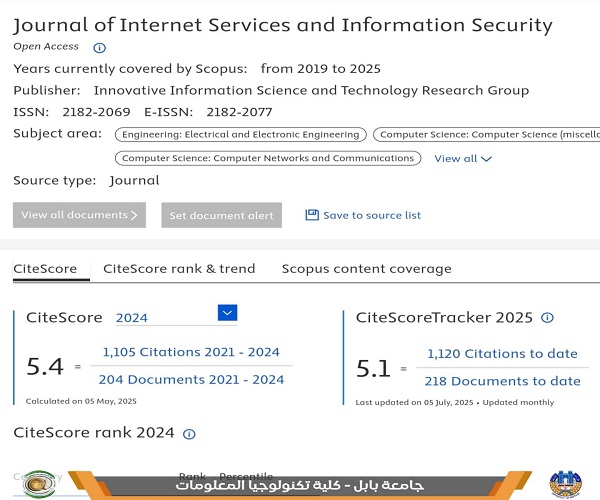
Task: Open the CiteScore rank & trend tab
Action: (x=179, y=269)
